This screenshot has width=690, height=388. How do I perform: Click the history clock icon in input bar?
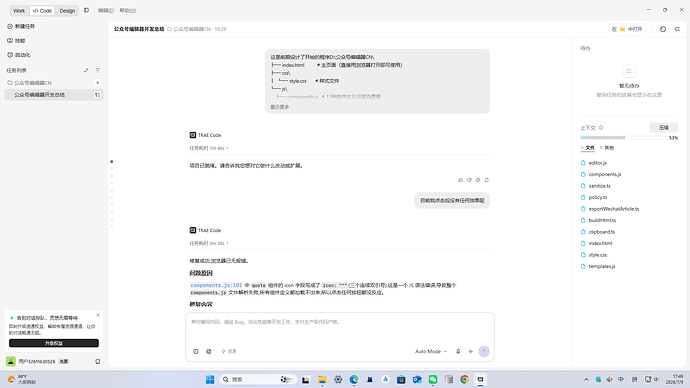(x=196, y=351)
